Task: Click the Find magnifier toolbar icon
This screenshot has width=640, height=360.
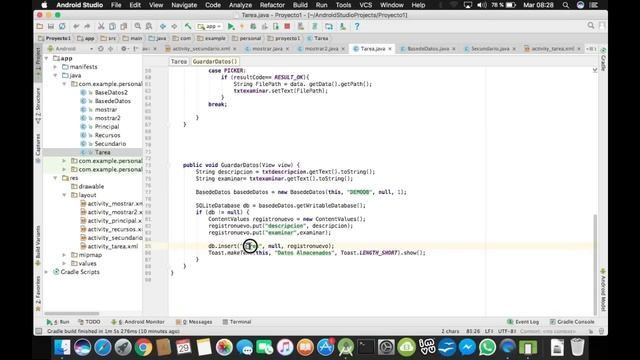Action: point(138,27)
